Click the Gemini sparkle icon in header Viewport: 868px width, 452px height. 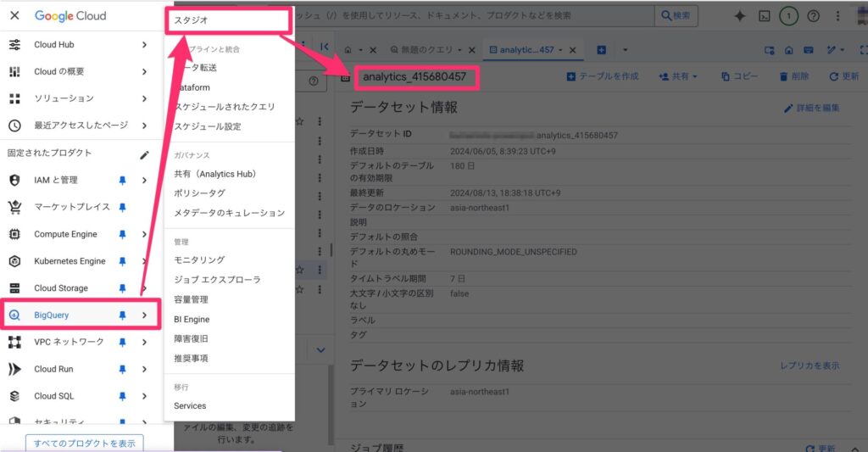[x=740, y=15]
